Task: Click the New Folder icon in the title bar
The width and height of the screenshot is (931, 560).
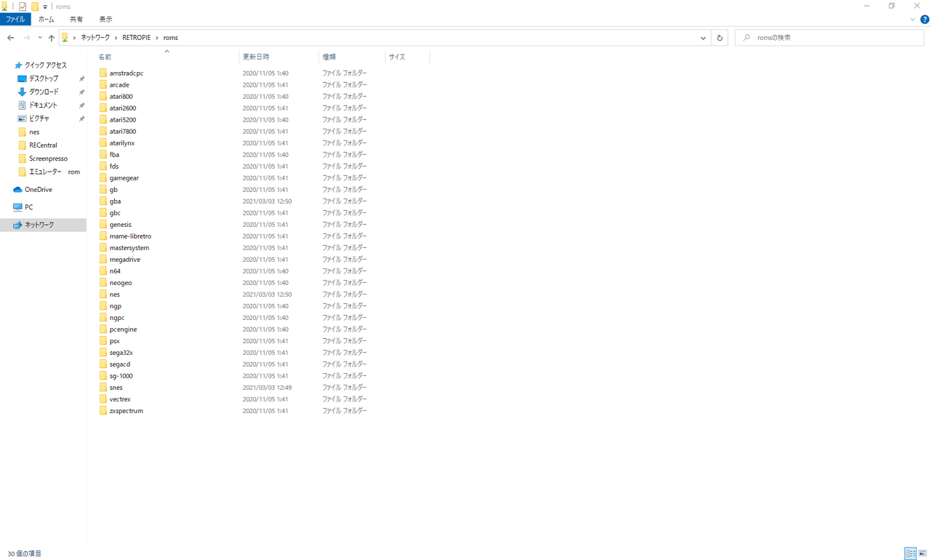Action: tap(35, 7)
